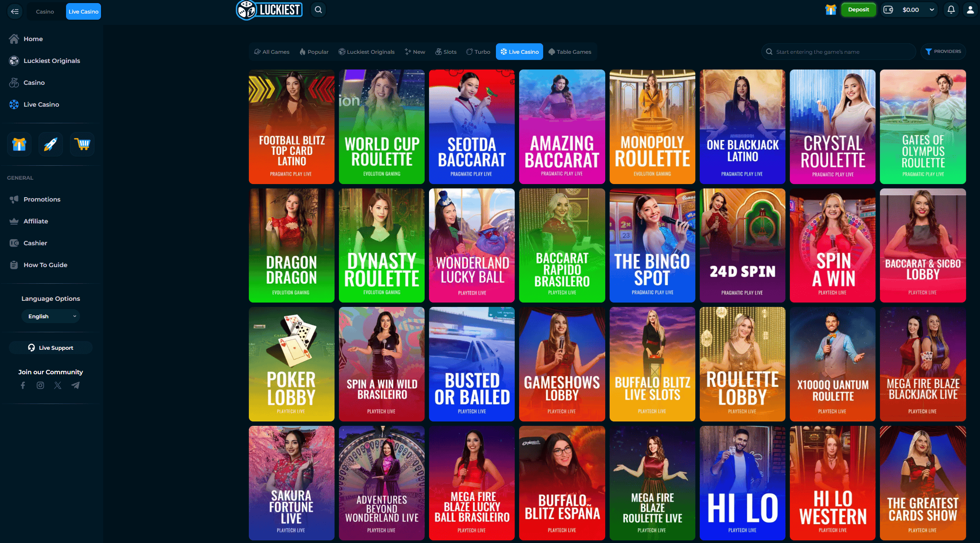This screenshot has height=543, width=980.
Task: Open the Providers filter
Action: click(943, 52)
